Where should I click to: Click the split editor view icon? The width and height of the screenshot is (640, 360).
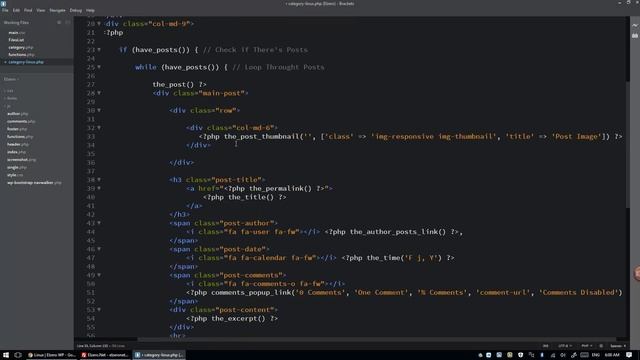(68, 22)
